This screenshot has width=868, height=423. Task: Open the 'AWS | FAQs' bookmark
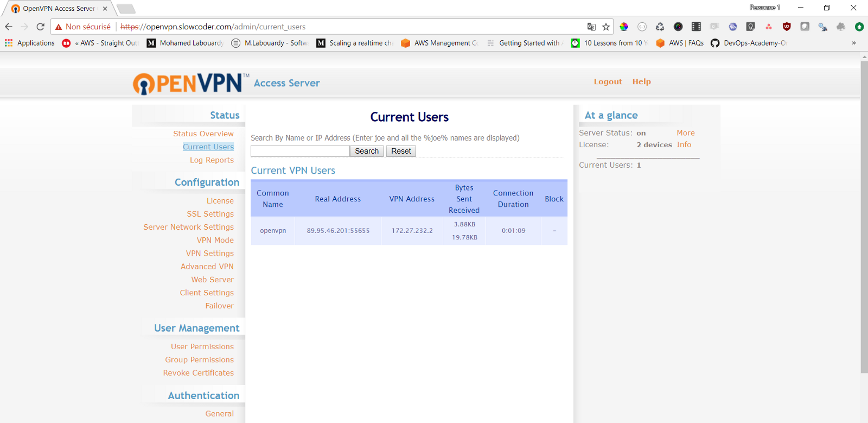pos(680,43)
